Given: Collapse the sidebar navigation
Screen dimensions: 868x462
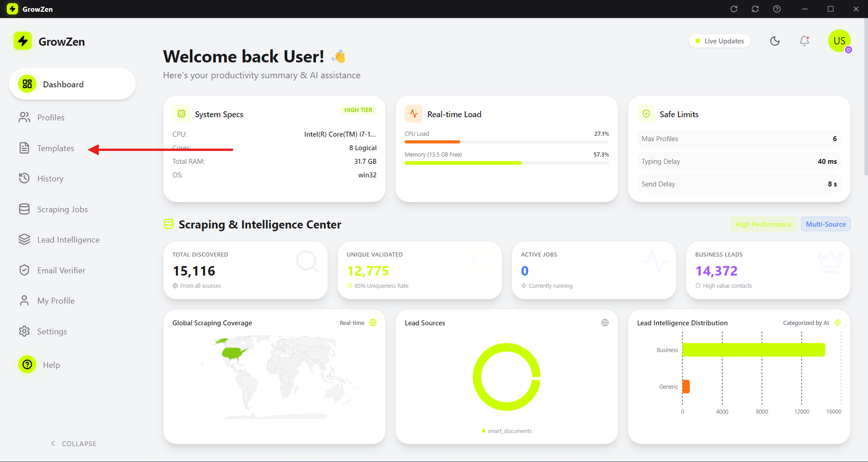Looking at the screenshot, I should [x=73, y=443].
